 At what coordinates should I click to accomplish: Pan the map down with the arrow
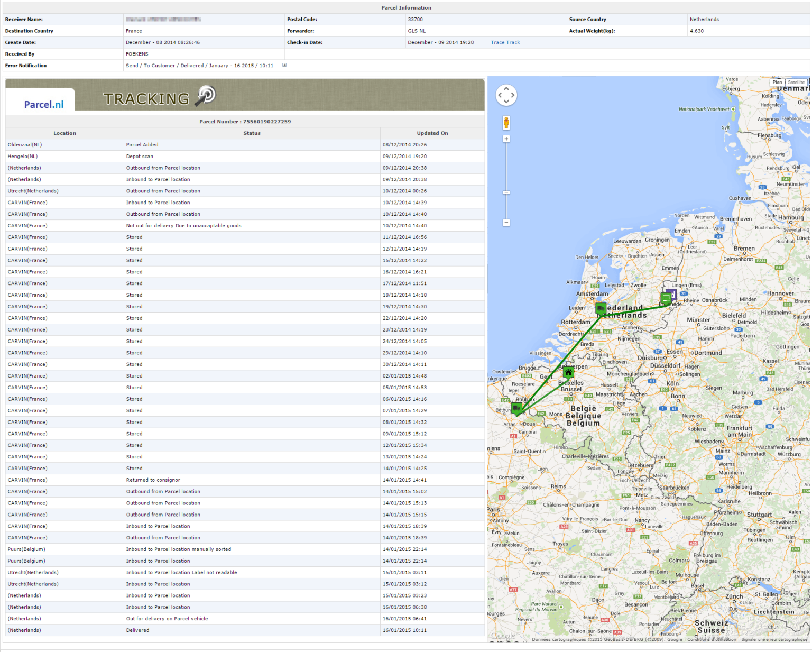506,102
